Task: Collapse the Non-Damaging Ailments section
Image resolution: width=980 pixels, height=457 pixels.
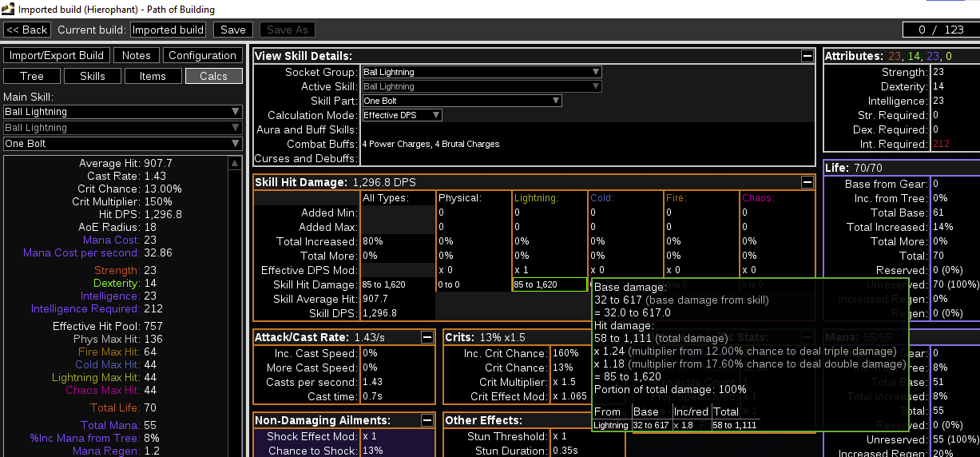Action: point(427,420)
